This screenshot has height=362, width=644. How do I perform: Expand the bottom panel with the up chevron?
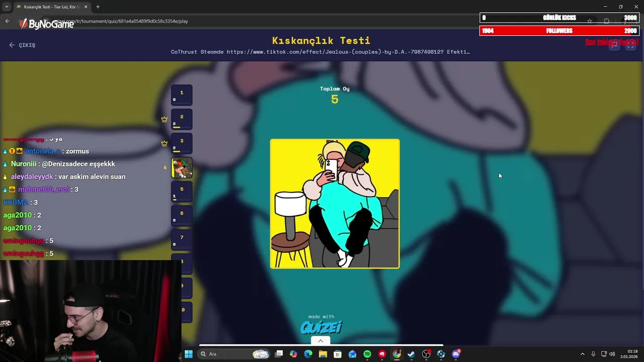pos(320,341)
